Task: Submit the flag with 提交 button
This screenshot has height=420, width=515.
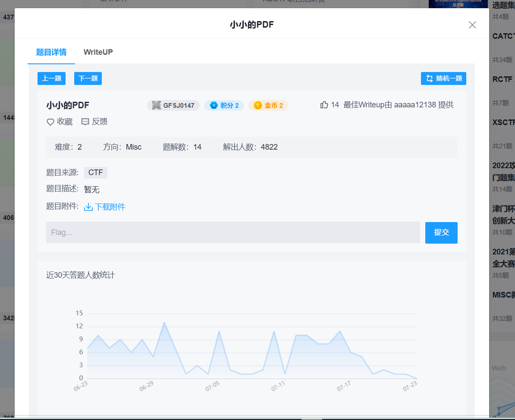Action: click(x=441, y=232)
